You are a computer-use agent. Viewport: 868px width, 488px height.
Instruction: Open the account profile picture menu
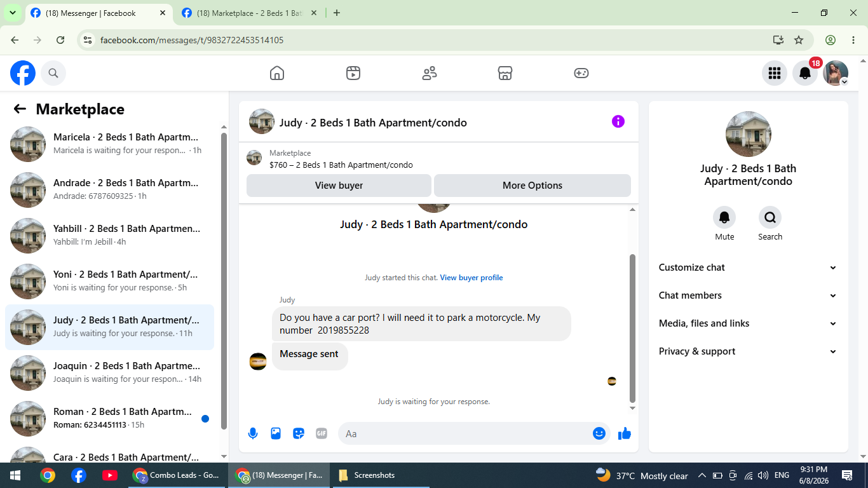click(836, 73)
